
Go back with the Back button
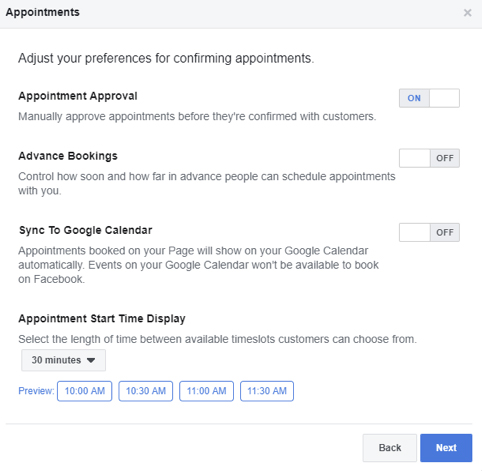coord(390,448)
